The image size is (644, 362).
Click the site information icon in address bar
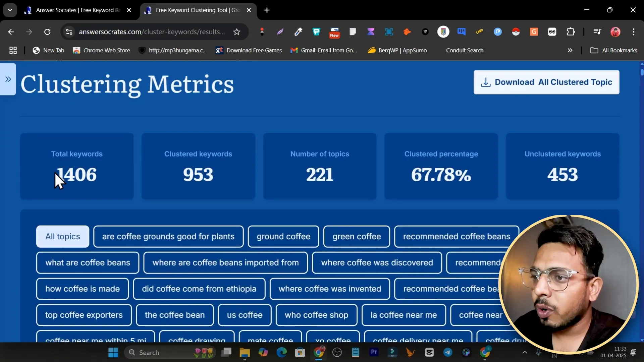coord(69,32)
